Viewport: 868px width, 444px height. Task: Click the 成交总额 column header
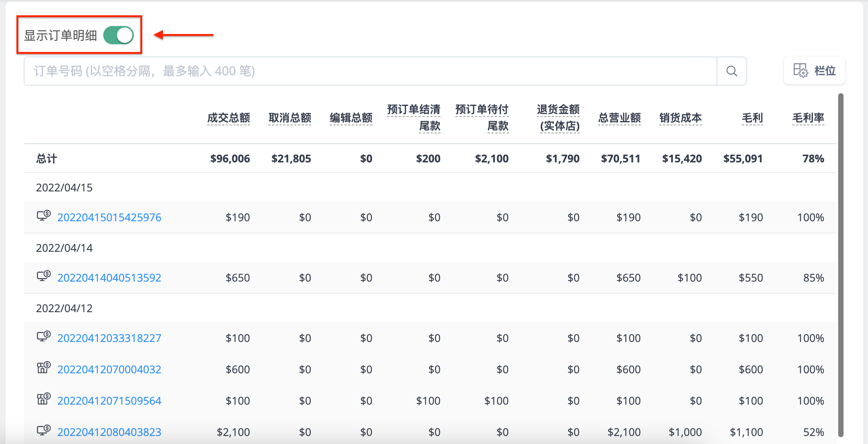tap(229, 118)
